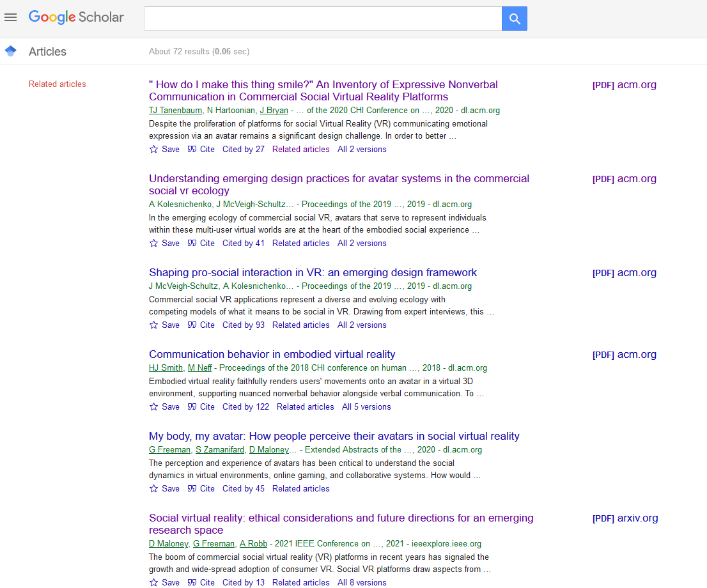Click "All 2 versions" under "Understanding emerging design practices"

(x=362, y=243)
